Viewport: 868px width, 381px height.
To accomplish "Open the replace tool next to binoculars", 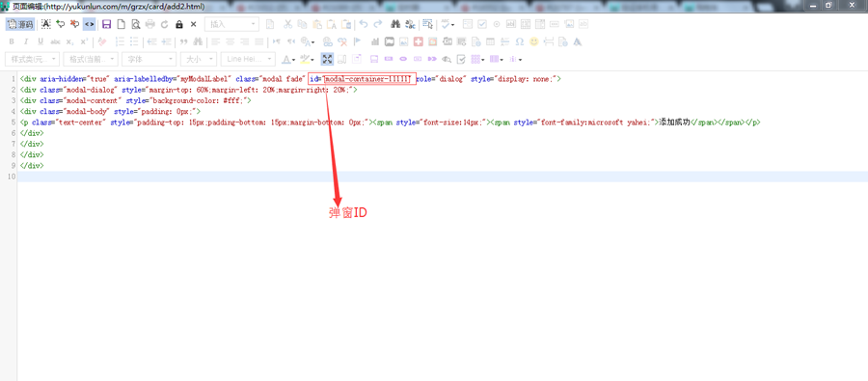I will tap(410, 24).
